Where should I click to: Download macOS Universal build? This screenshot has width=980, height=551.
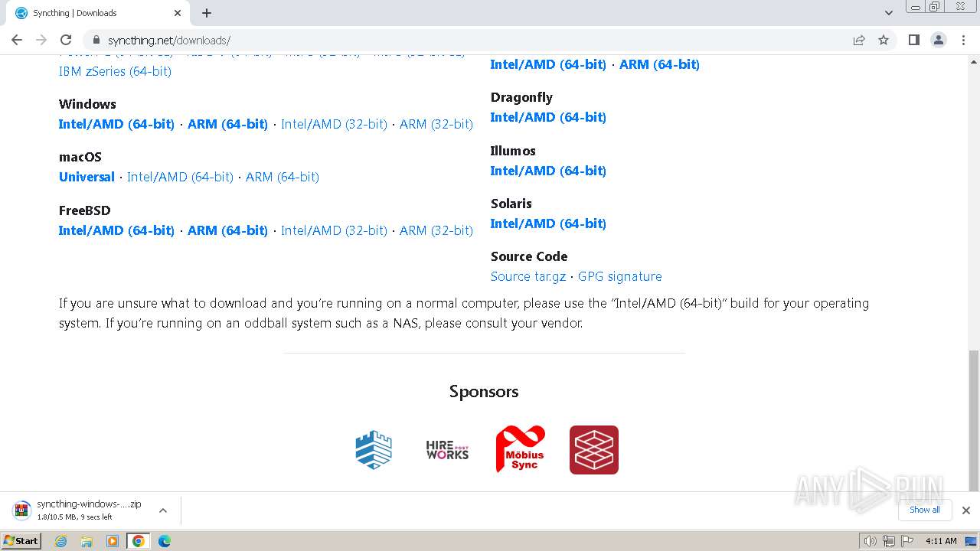[x=87, y=177]
